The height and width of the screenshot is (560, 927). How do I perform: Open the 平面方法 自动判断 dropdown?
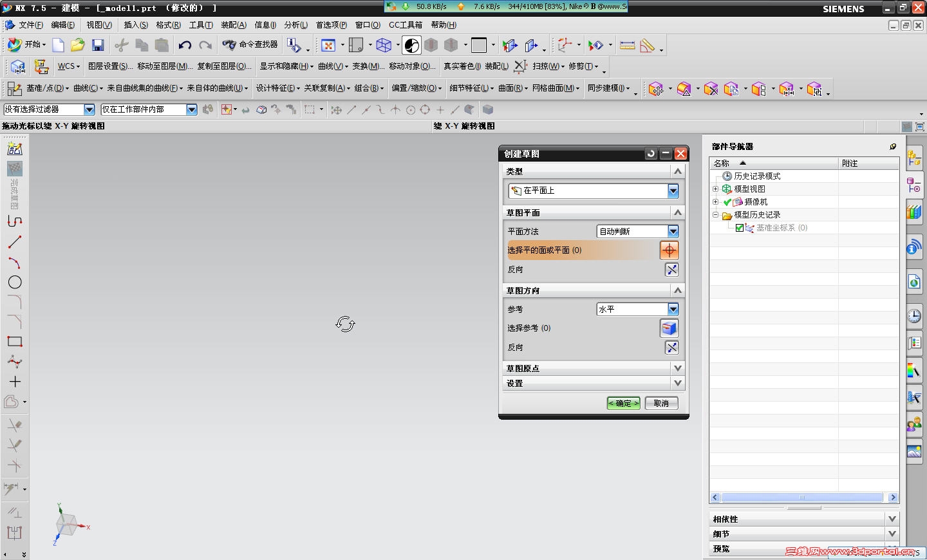673,231
